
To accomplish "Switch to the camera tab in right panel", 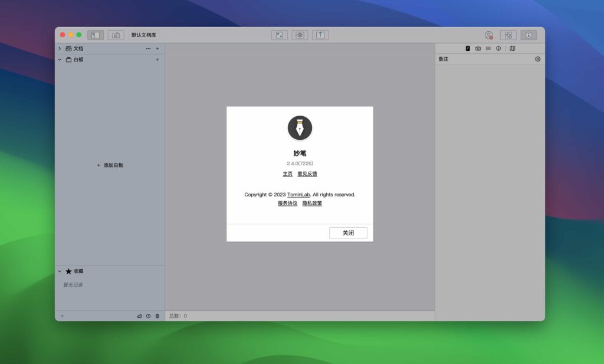I will 478,49.
